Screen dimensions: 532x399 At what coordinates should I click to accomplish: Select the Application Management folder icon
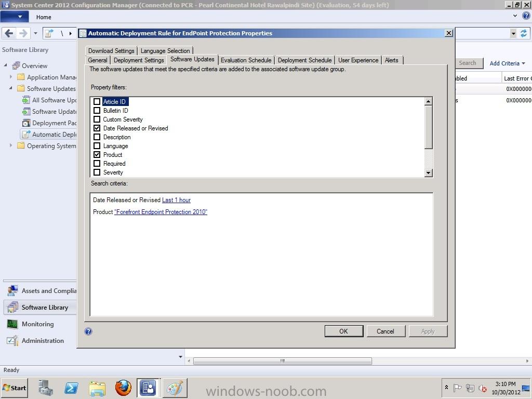[21, 77]
